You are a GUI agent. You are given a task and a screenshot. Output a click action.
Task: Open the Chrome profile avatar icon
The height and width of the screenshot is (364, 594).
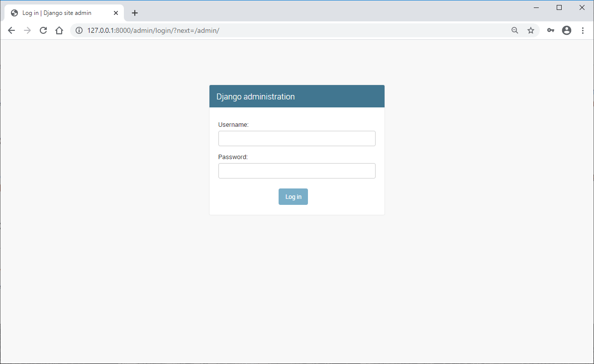pos(566,31)
